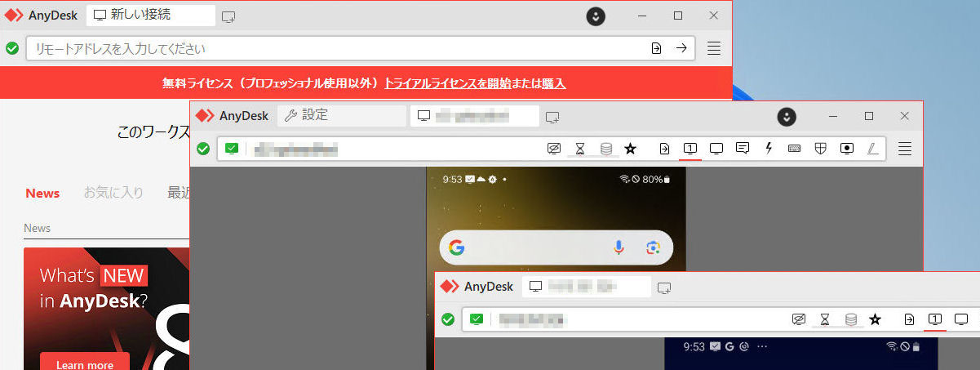Click new-tab monitor icon in the 設定 session window

(552, 116)
